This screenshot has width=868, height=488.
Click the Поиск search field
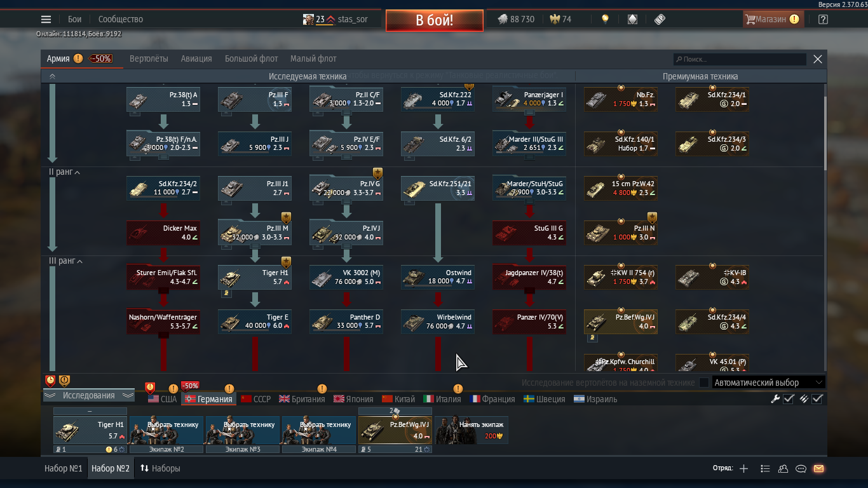pos(740,59)
